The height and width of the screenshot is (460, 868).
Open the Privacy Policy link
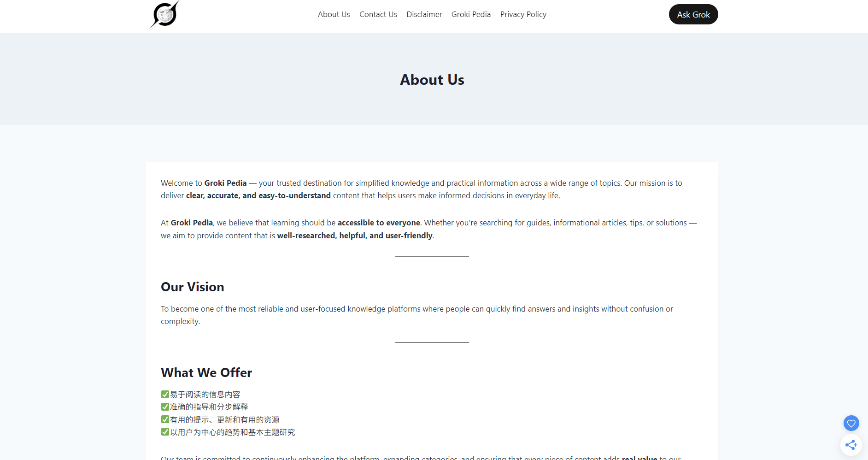pyautogui.click(x=523, y=14)
